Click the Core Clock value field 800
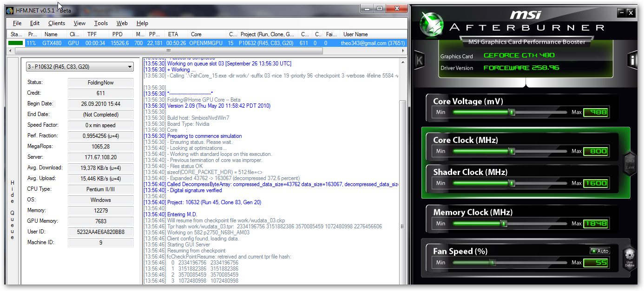The height and width of the screenshot is (291, 644). coord(596,151)
